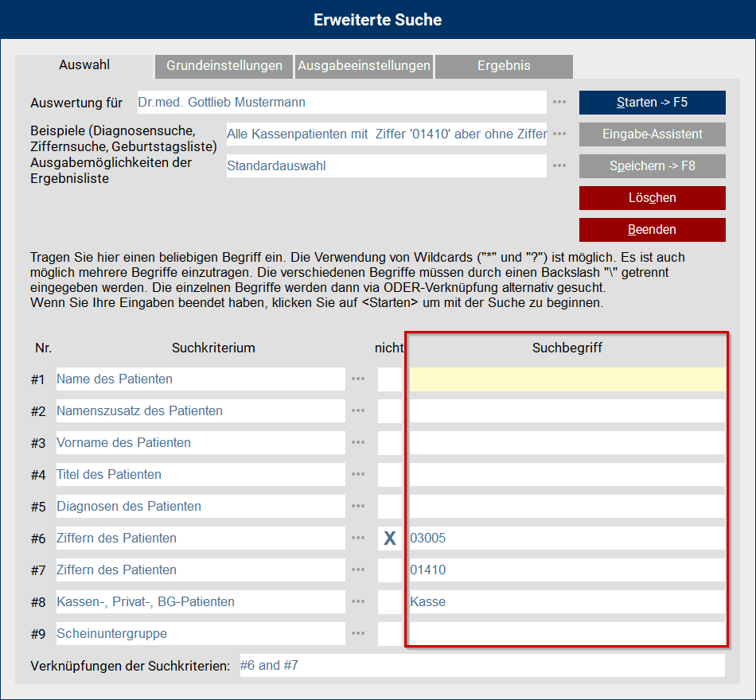
Task: Toggle the 'nicht' box for row #7
Action: 390,570
